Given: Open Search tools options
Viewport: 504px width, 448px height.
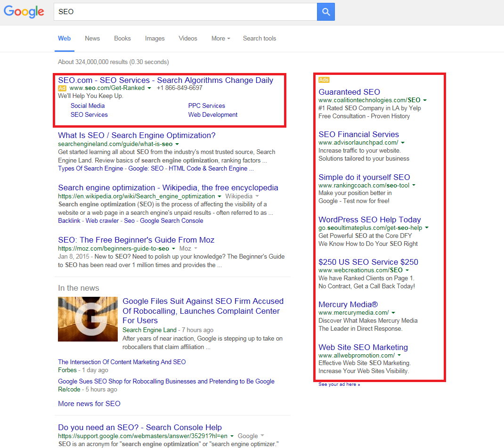Looking at the screenshot, I should pyautogui.click(x=260, y=38).
